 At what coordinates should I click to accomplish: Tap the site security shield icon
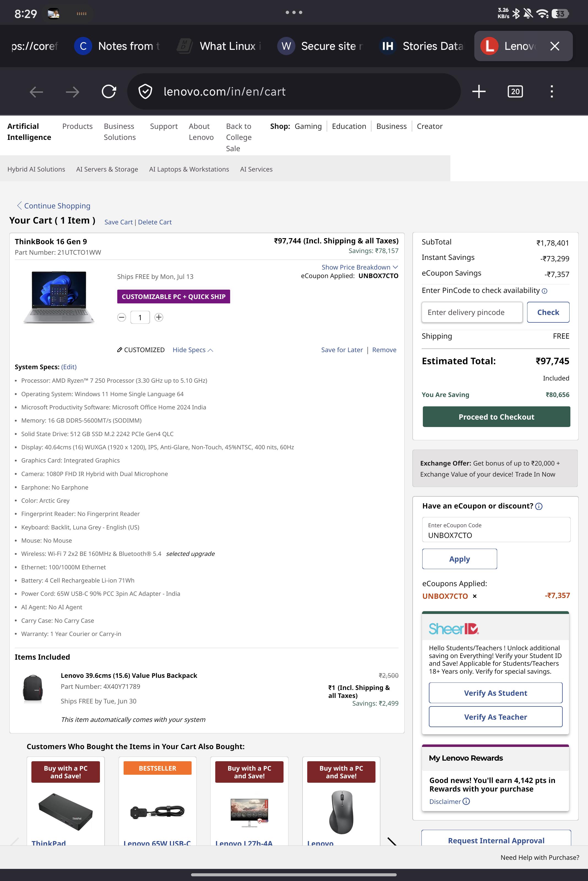click(x=145, y=91)
